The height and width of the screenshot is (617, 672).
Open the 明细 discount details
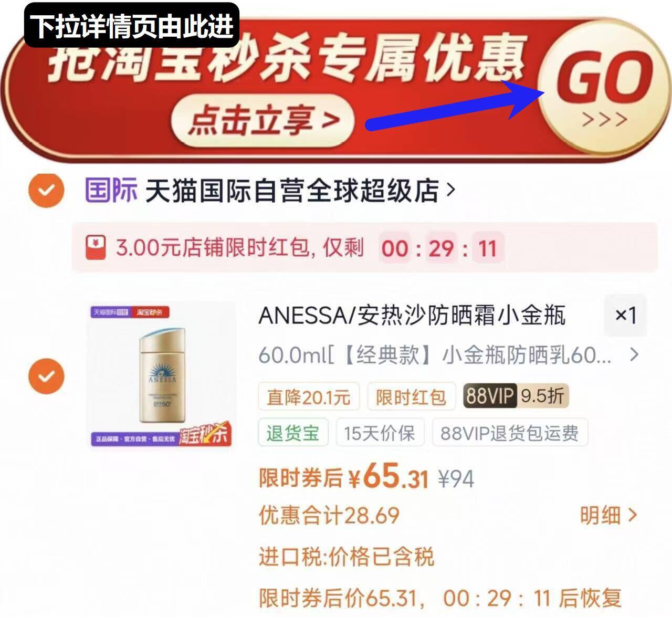click(x=608, y=515)
